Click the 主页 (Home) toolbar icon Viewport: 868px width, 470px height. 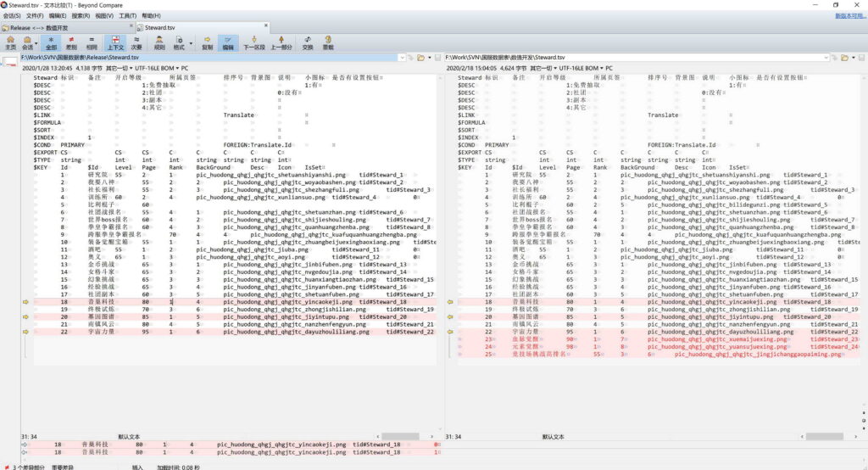pos(10,42)
